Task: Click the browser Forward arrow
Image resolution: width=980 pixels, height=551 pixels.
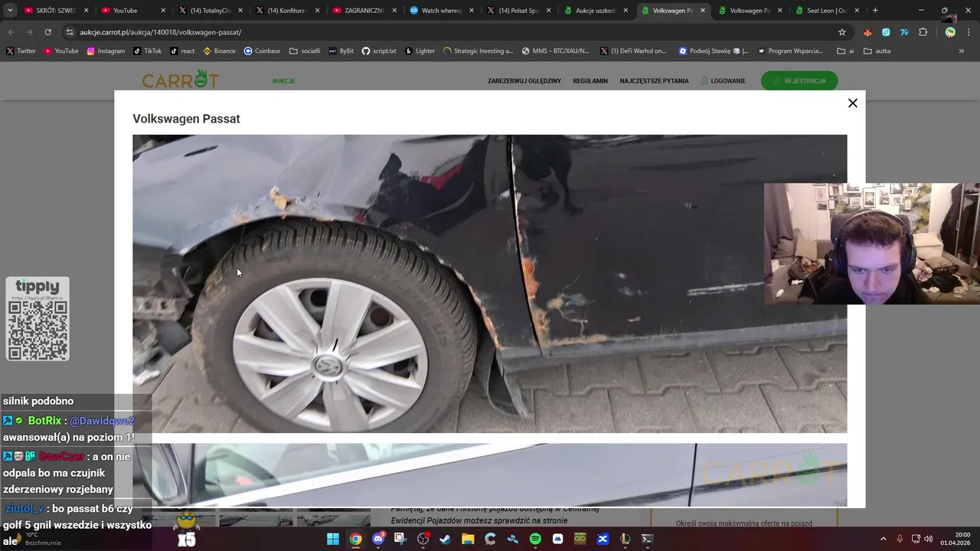Action: point(29,32)
